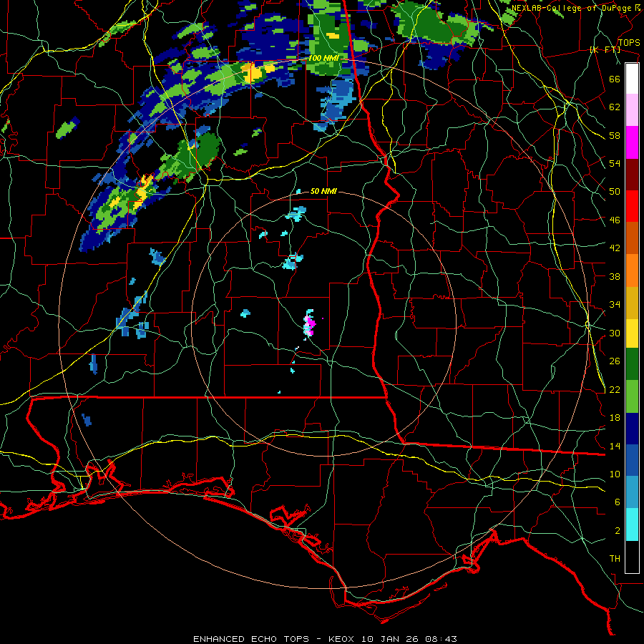
Task: Click the white swatch in the tops legend
Action: [632, 79]
